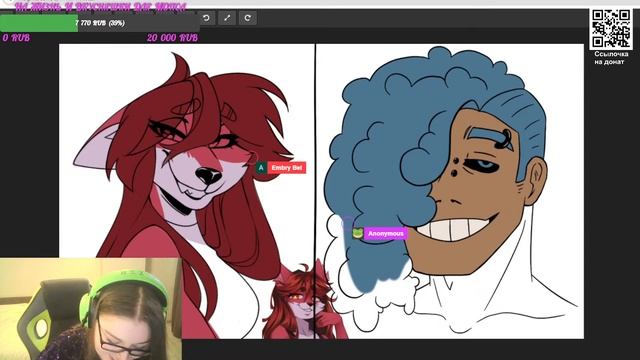Click the pink donation goal title text
The width and height of the screenshot is (640, 360).
pos(101,7)
